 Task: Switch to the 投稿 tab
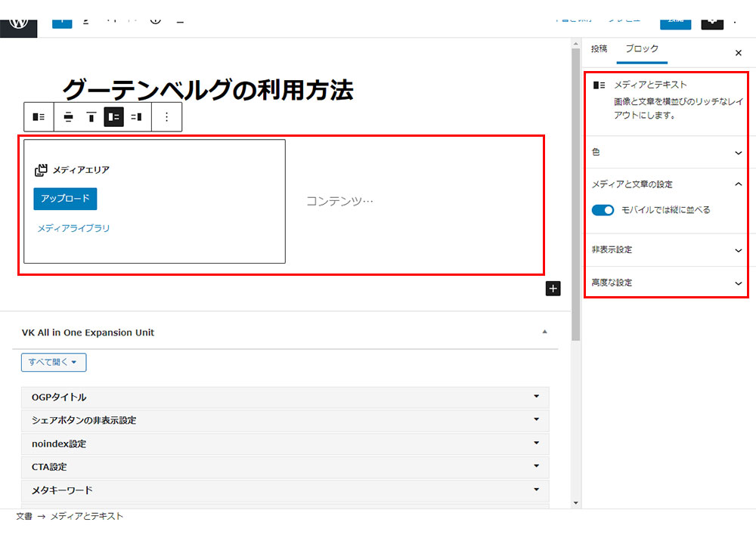coord(599,48)
